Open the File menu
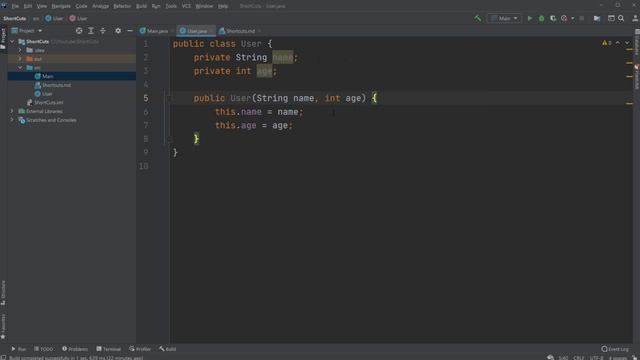 [15, 6]
